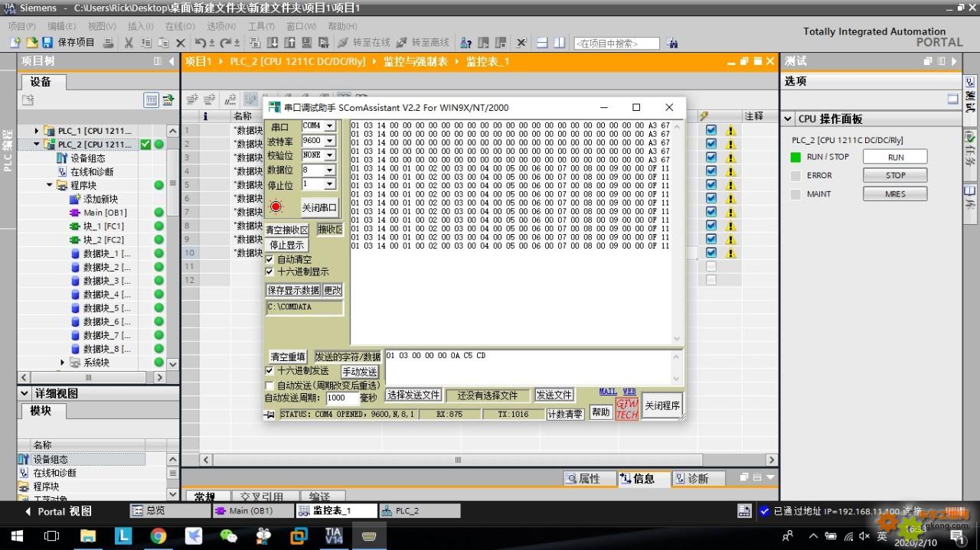Click the print icon in the toolbar
This screenshot has height=550, width=980.
pos(109,43)
